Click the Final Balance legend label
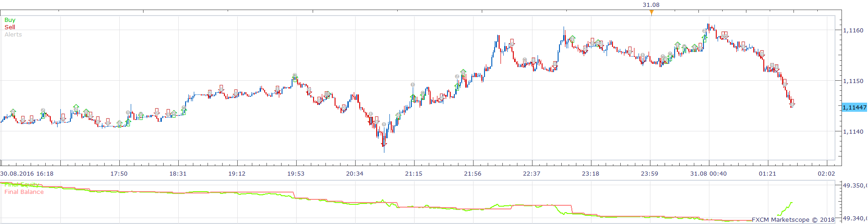The image size is (868, 224). pos(24,192)
